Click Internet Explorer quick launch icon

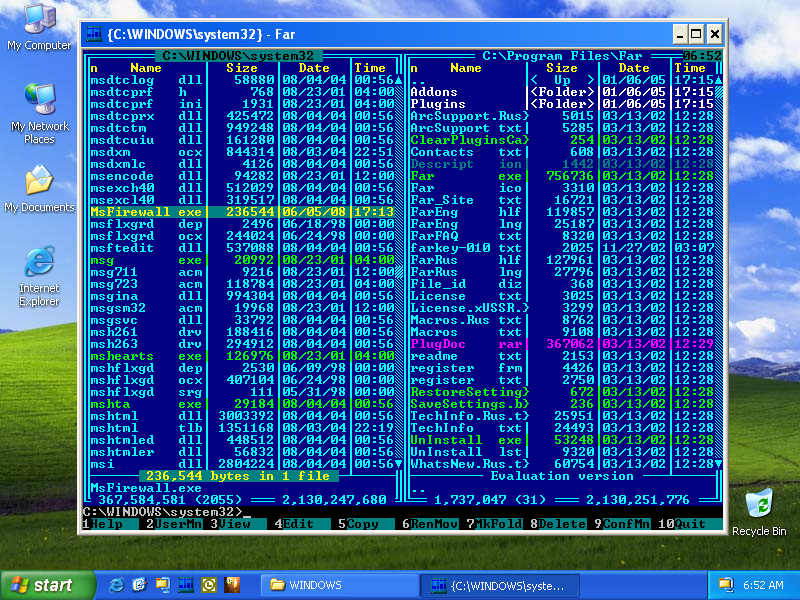(117, 585)
